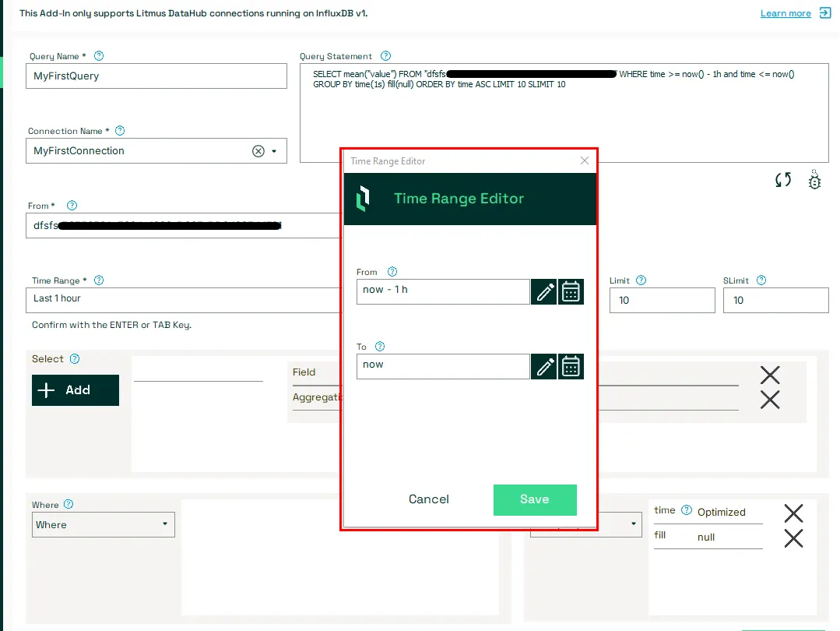Click the refresh query statement icon
Screen dimensions: 840x631
coord(783,180)
